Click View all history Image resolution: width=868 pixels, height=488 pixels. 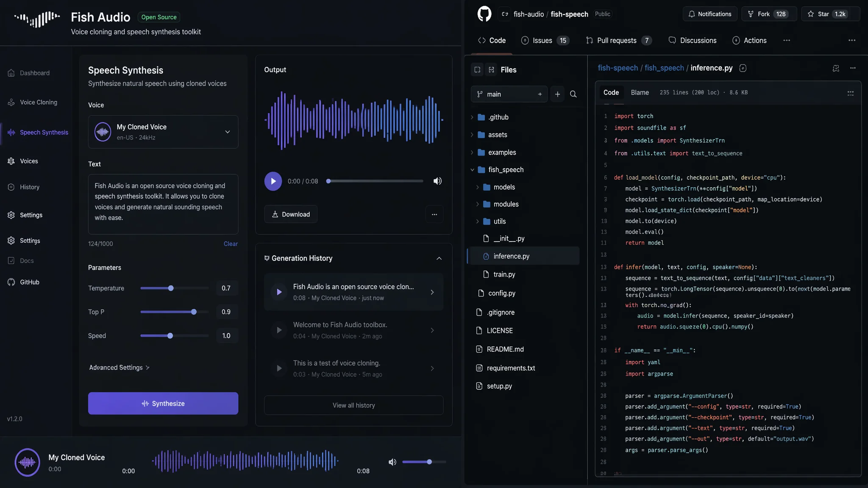354,405
